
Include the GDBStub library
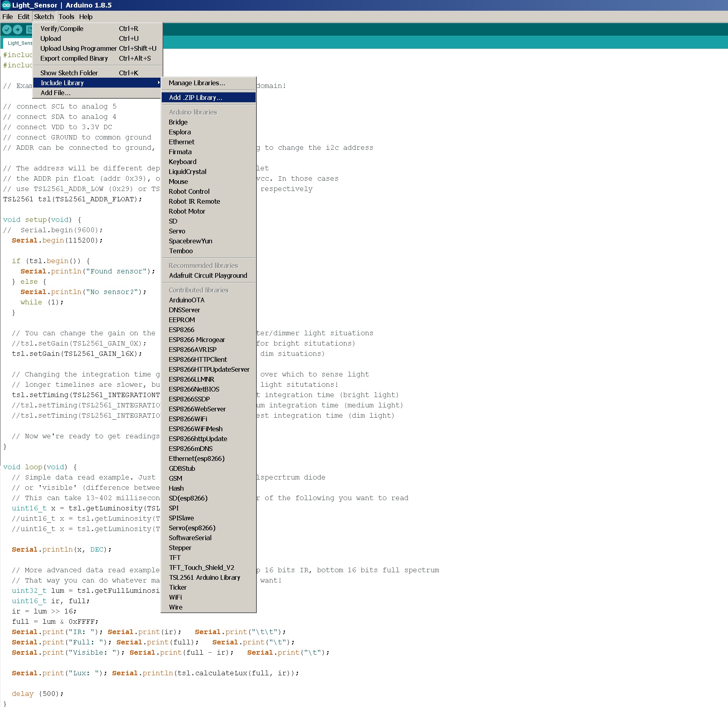pos(208,468)
